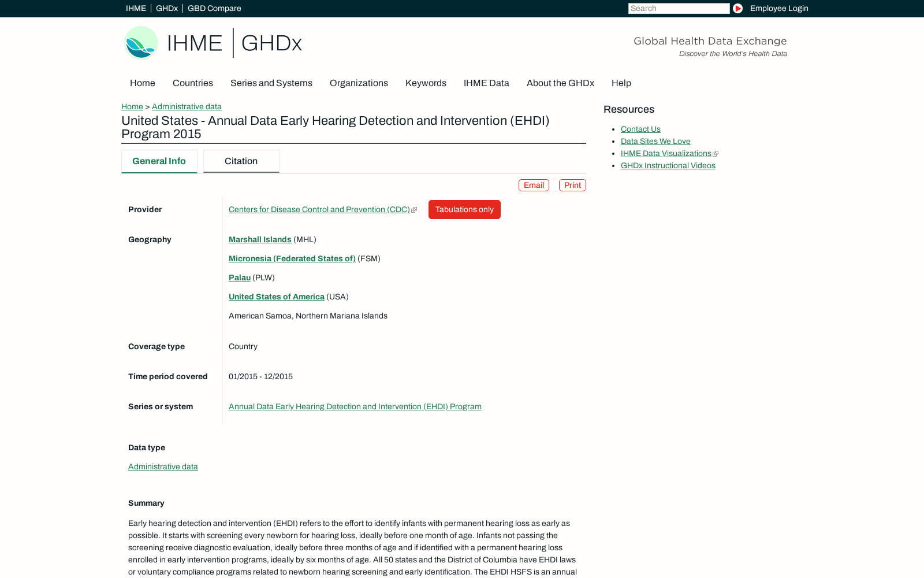Click the 'Country' coverage type value
Image resolution: width=924 pixels, height=578 pixels.
click(243, 347)
